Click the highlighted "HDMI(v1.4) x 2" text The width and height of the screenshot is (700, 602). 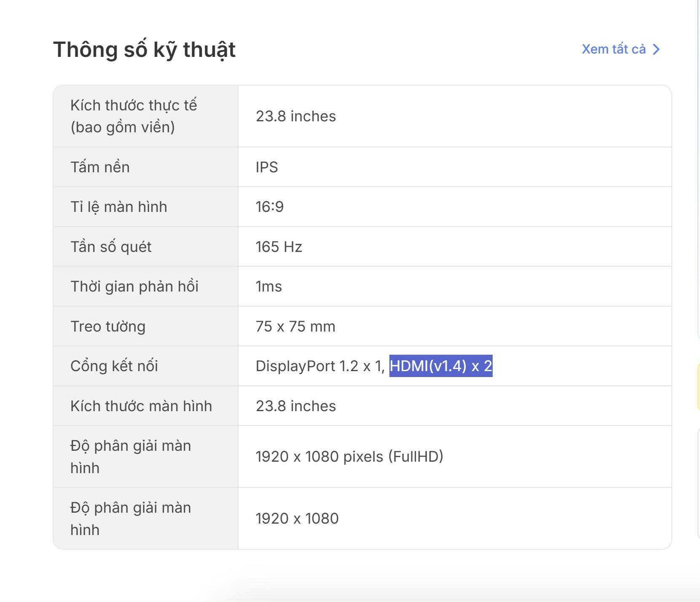[x=440, y=366]
